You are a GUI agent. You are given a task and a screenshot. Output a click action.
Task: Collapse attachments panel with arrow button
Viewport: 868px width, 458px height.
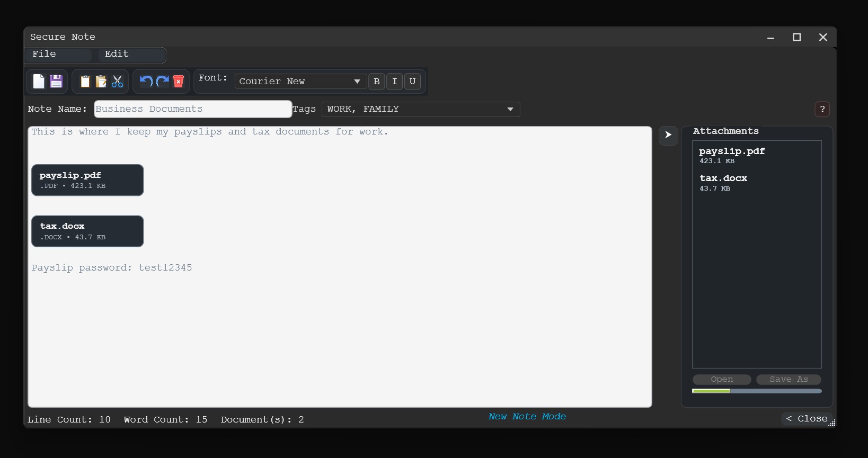(668, 135)
